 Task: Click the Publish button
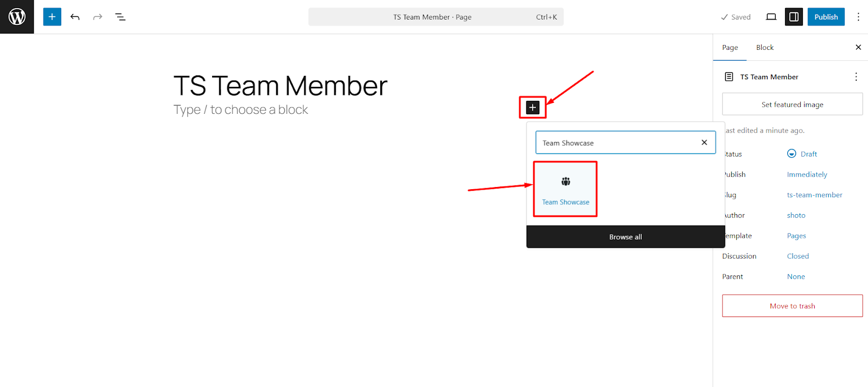coord(826,17)
